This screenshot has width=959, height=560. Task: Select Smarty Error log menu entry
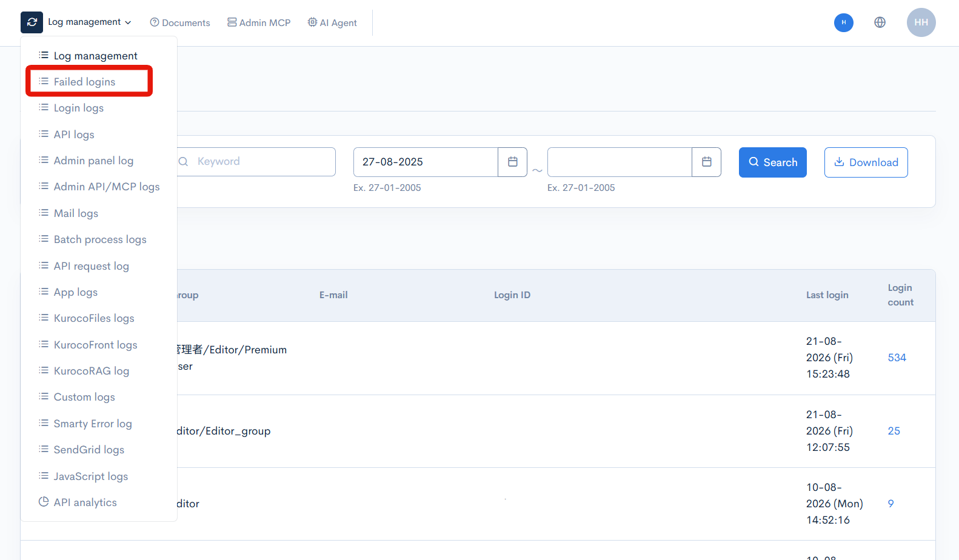(x=85, y=424)
